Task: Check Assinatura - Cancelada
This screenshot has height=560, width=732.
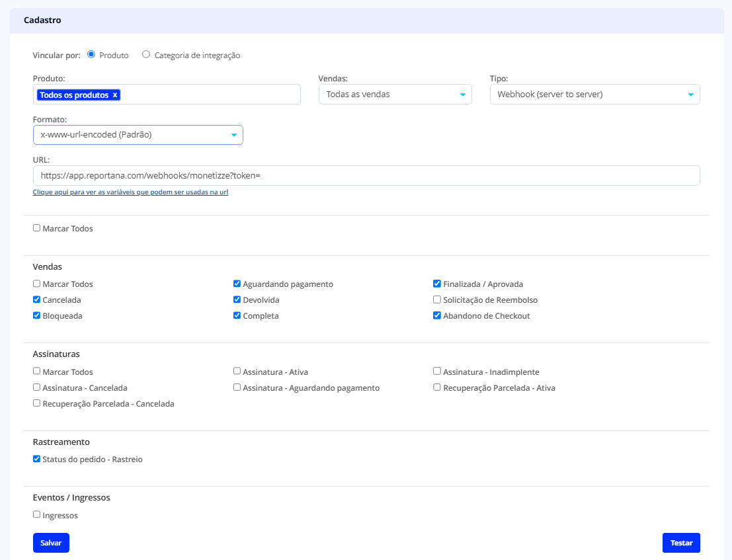Action: 36,387
